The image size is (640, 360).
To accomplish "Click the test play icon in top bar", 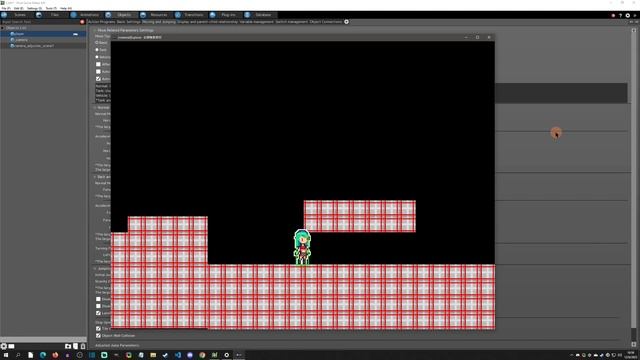I will [635, 16].
